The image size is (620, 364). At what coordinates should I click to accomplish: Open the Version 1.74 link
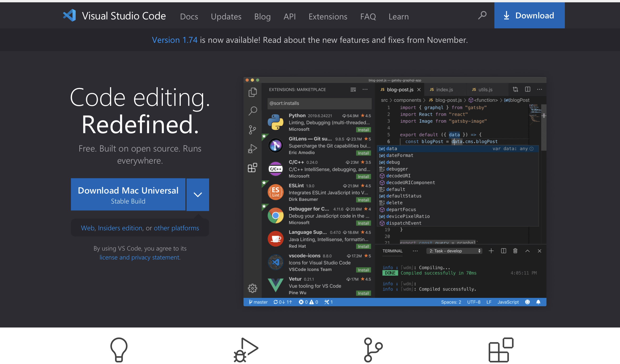point(174,40)
